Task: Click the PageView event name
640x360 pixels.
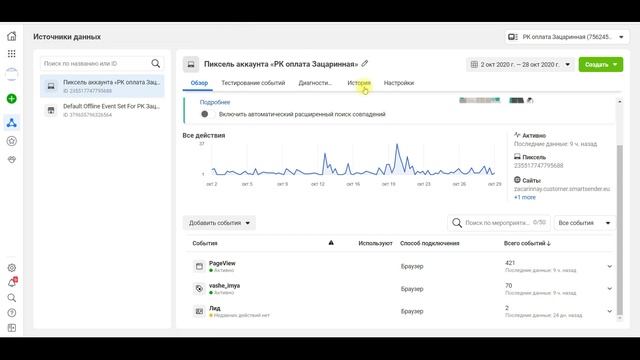Action: [222, 263]
